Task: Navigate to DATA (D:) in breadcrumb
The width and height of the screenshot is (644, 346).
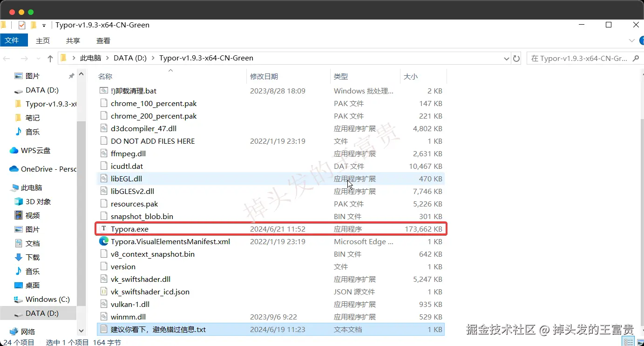Action: (x=130, y=58)
